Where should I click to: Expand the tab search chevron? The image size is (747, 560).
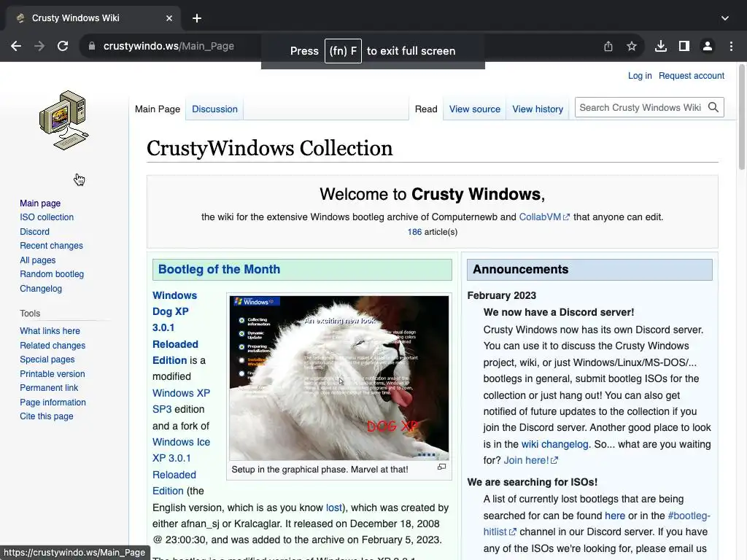coord(725,18)
